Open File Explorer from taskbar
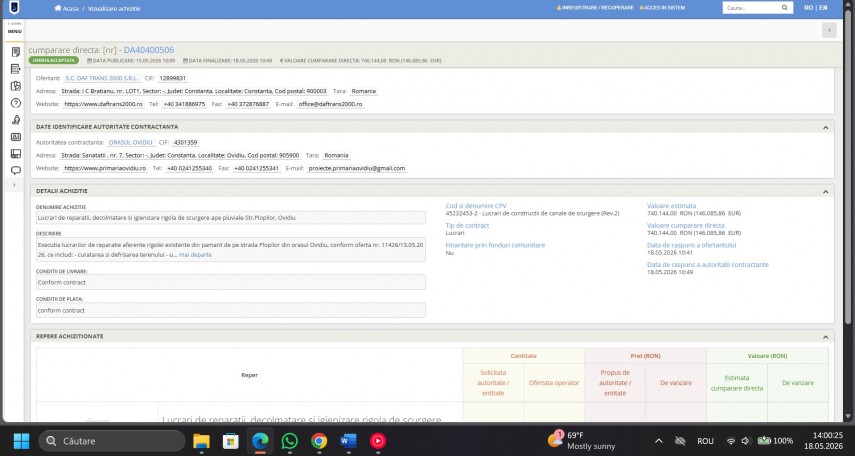The image size is (855, 456). pos(201,441)
